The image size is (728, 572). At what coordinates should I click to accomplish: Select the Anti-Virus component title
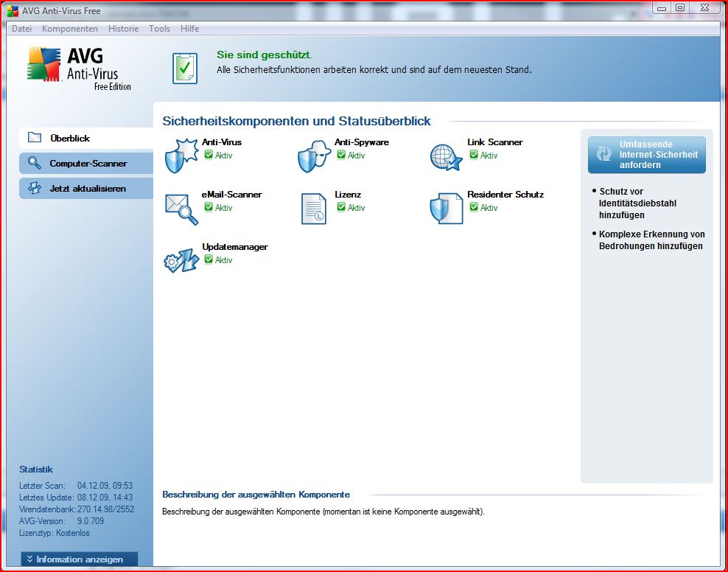222,142
